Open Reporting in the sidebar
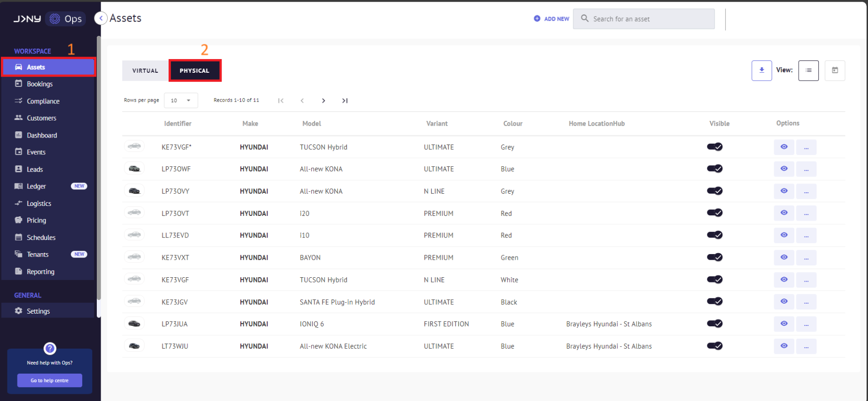Viewport: 868px width, 401px height. click(49, 272)
